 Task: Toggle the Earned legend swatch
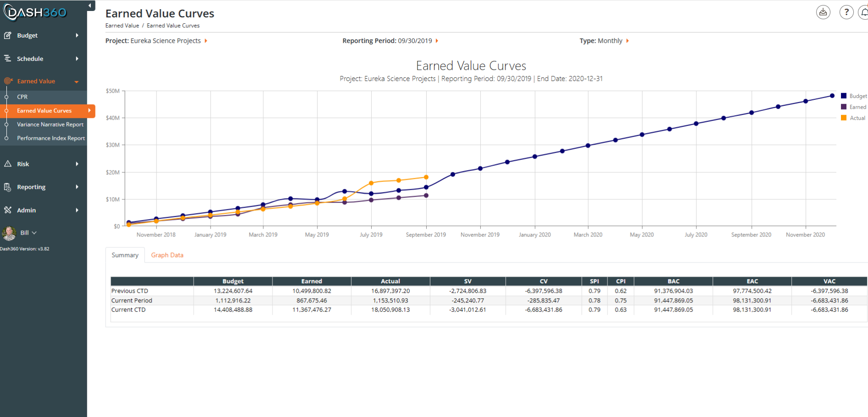click(x=844, y=107)
